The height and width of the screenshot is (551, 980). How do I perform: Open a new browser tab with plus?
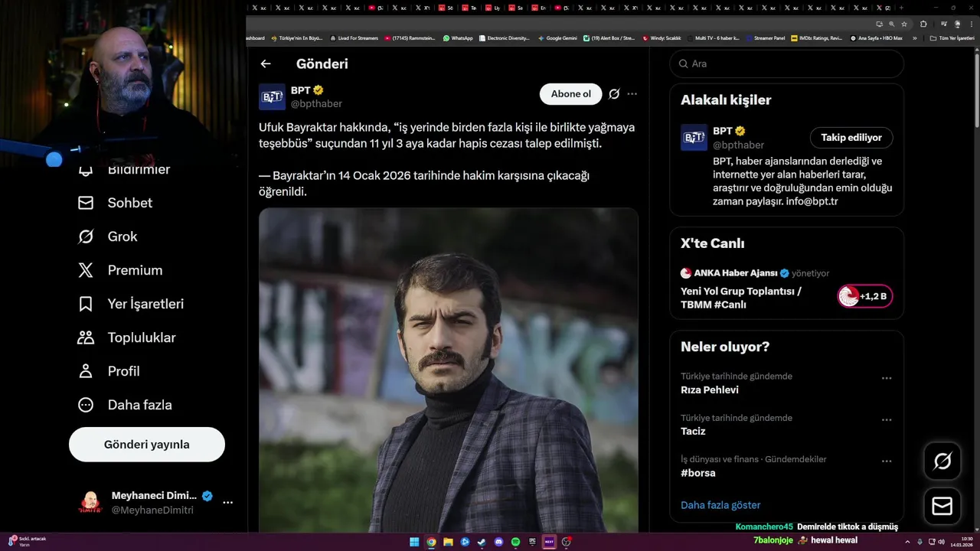[901, 8]
